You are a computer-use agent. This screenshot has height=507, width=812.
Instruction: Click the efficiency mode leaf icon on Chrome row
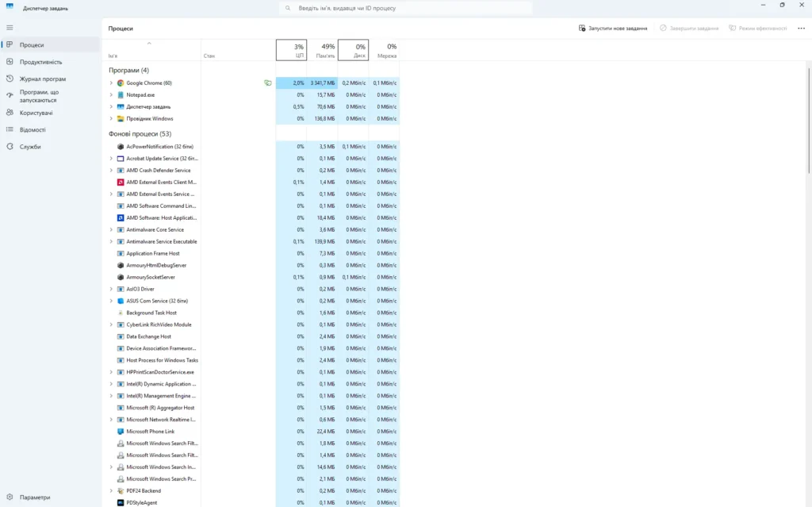pyautogui.click(x=268, y=83)
